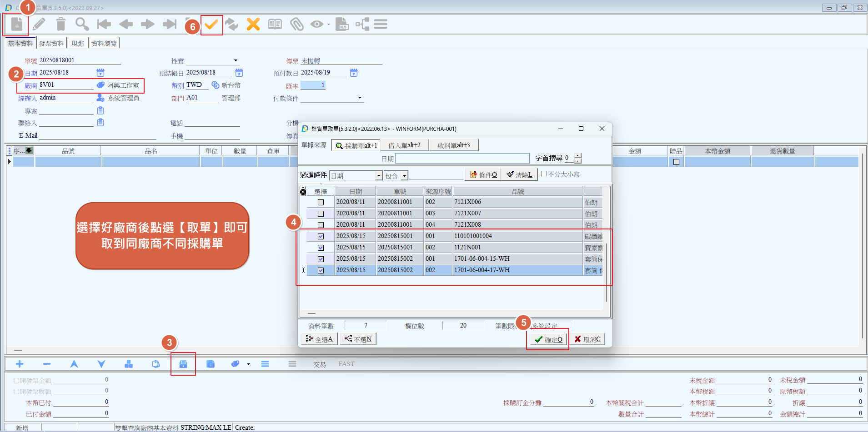The height and width of the screenshot is (432, 868).
Task: Switch to 基本資料 tab
Action: (20, 43)
